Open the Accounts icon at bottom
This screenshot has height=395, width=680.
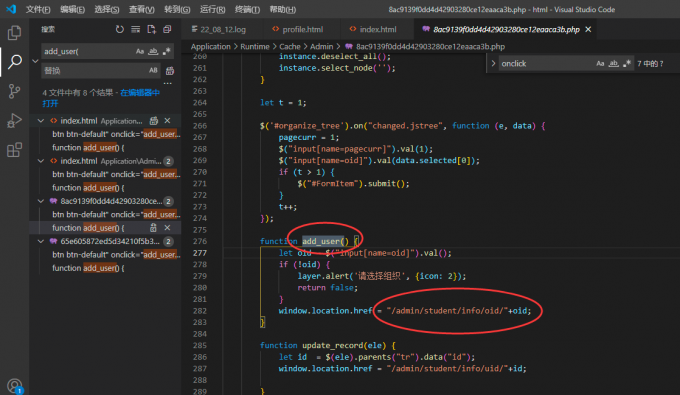14,386
